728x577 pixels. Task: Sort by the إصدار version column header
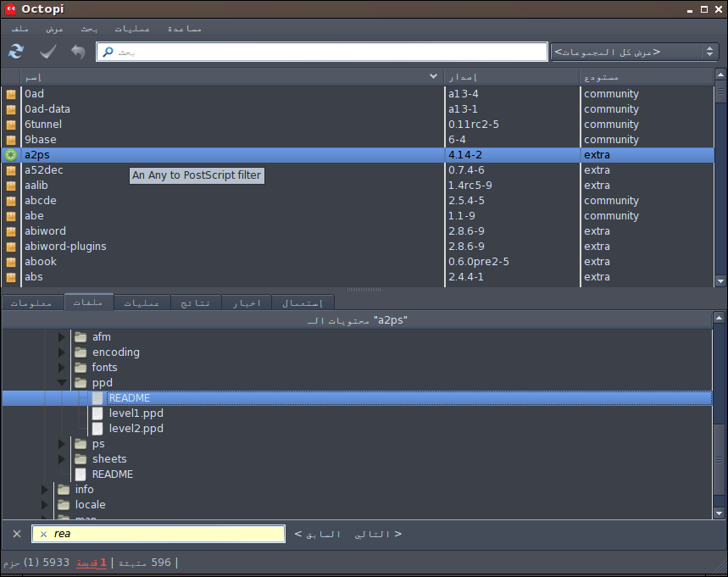(x=512, y=77)
